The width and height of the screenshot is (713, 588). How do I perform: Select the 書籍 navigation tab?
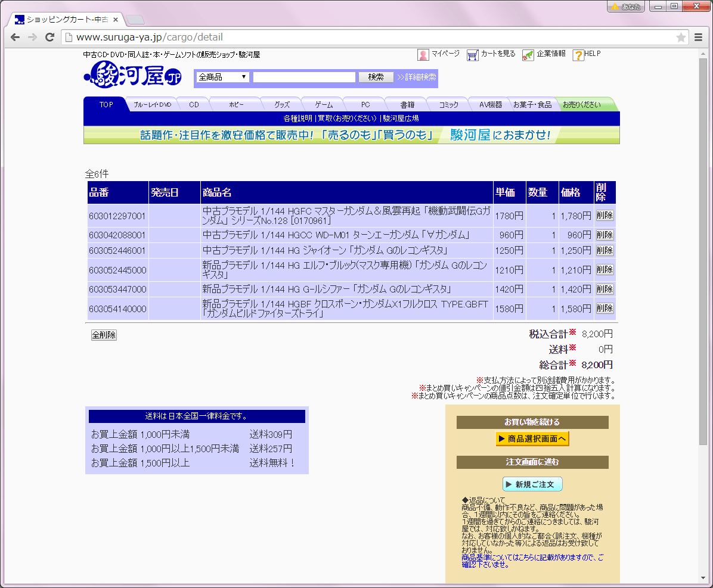[x=407, y=104]
